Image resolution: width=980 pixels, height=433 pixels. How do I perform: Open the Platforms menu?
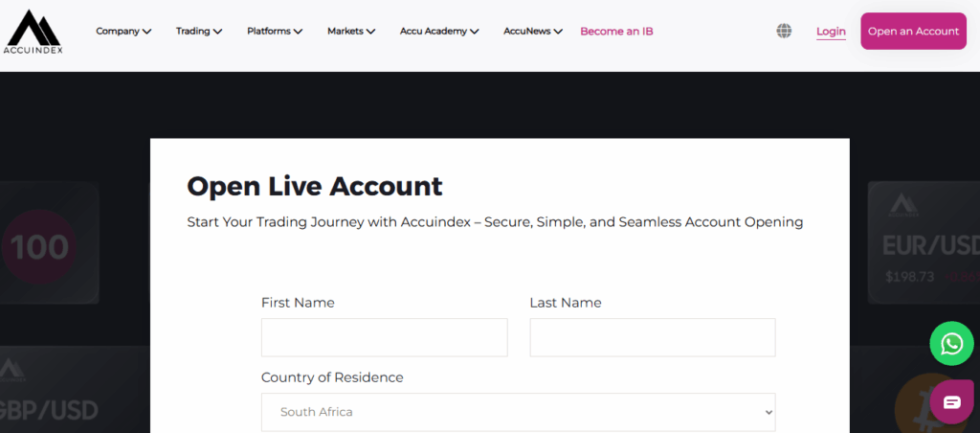coord(275,32)
